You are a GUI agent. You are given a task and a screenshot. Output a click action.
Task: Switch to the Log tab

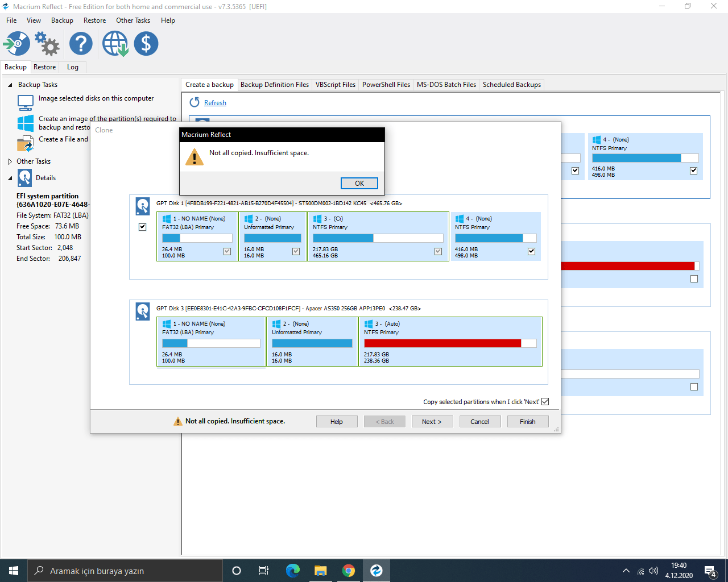click(73, 67)
